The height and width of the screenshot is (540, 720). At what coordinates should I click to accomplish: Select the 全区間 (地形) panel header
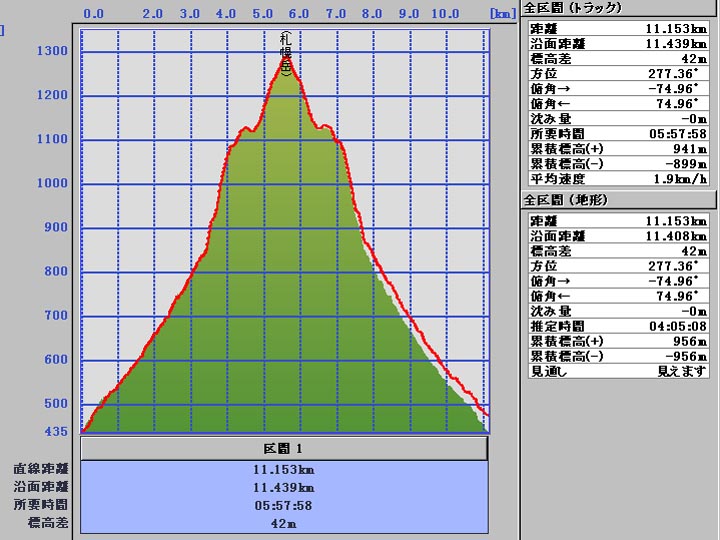(x=566, y=200)
